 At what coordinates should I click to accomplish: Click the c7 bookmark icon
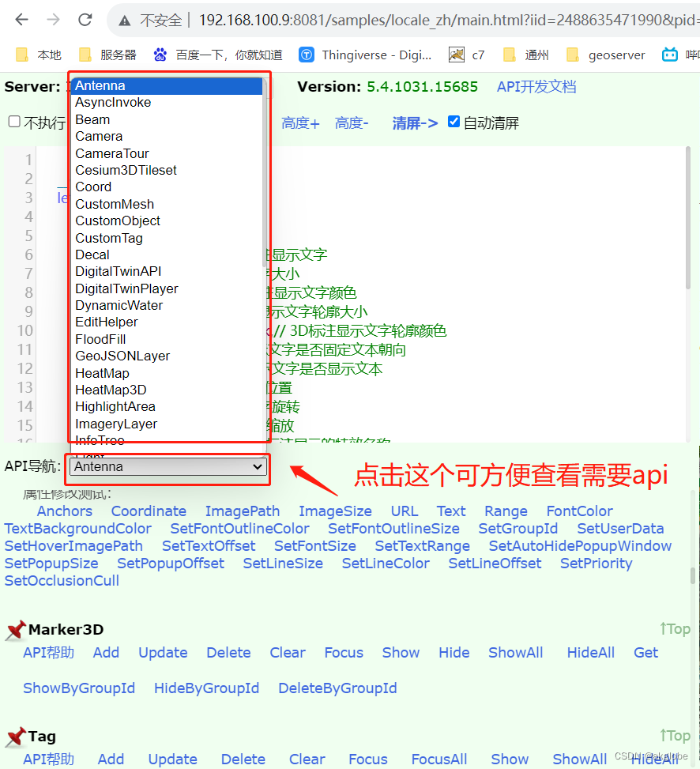tap(455, 55)
